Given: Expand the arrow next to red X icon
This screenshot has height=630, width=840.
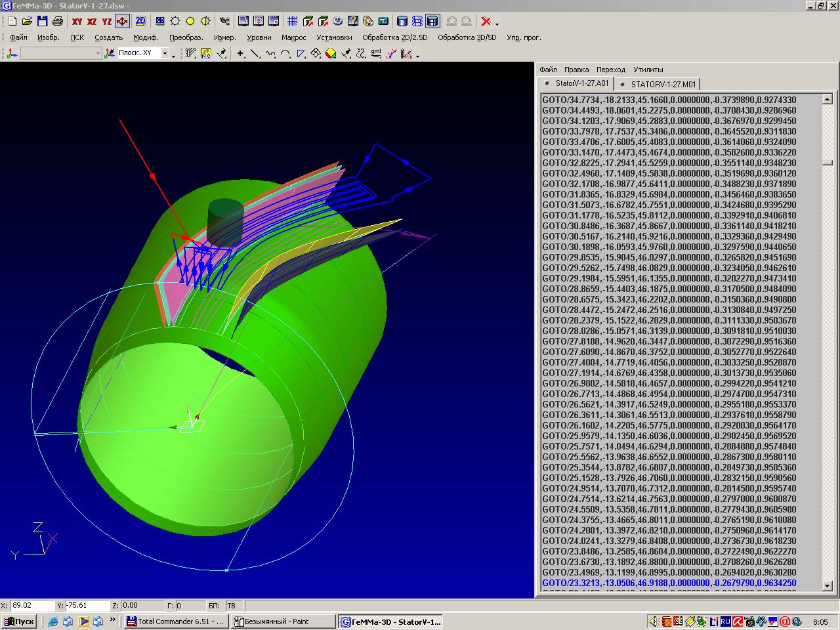Looking at the screenshot, I should click(497, 24).
